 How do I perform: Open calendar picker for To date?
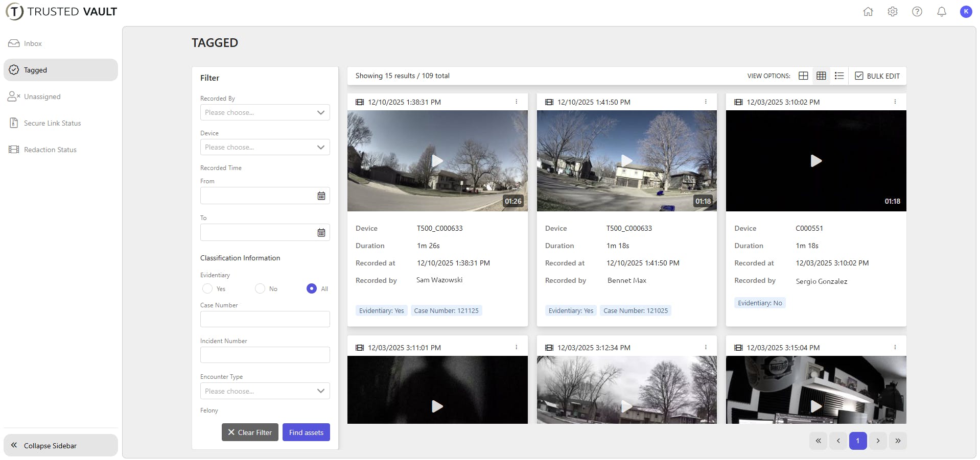point(321,233)
